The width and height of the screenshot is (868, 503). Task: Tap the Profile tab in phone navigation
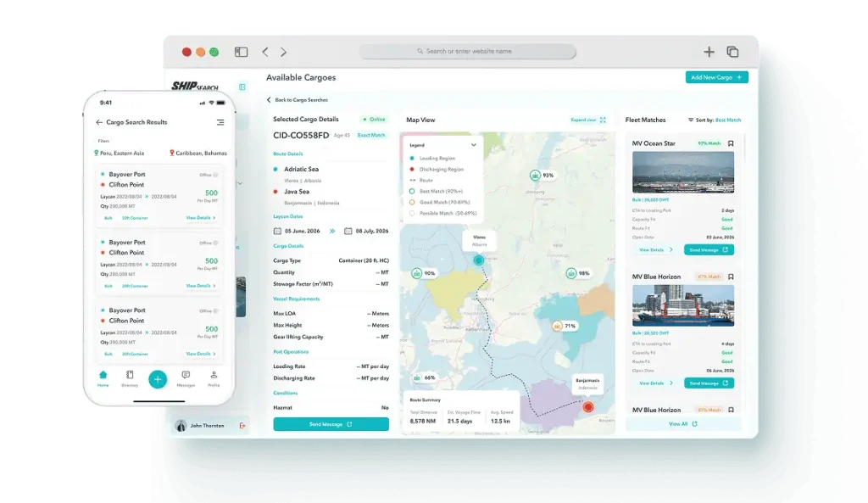coord(214,379)
